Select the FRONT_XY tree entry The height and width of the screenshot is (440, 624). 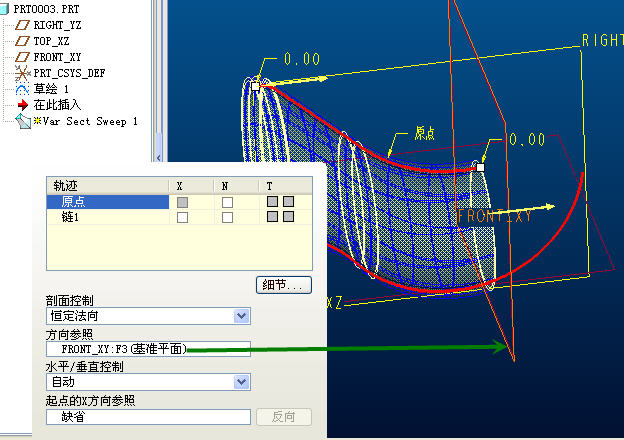click(x=57, y=57)
